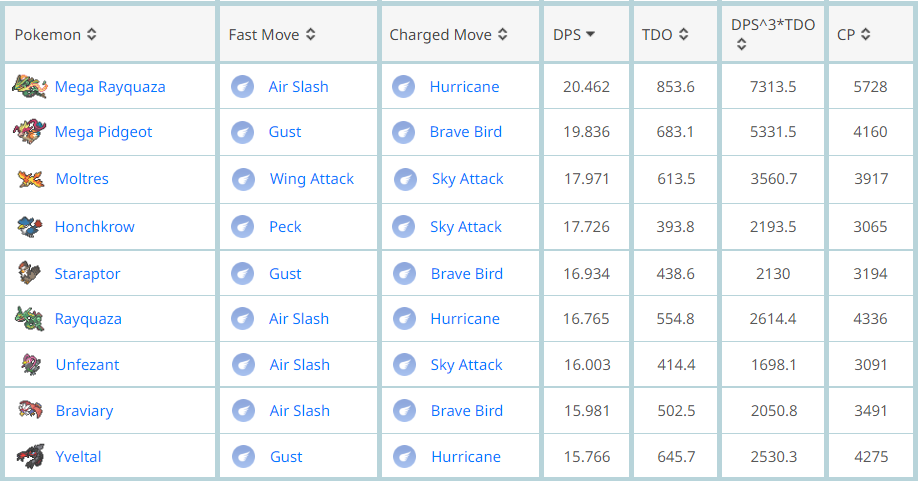Click the Braviary sprite icon
918x481 pixels.
click(x=30, y=410)
